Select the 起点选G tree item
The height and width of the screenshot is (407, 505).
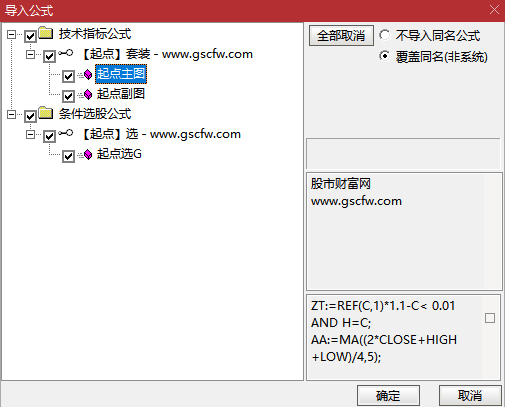click(x=119, y=154)
